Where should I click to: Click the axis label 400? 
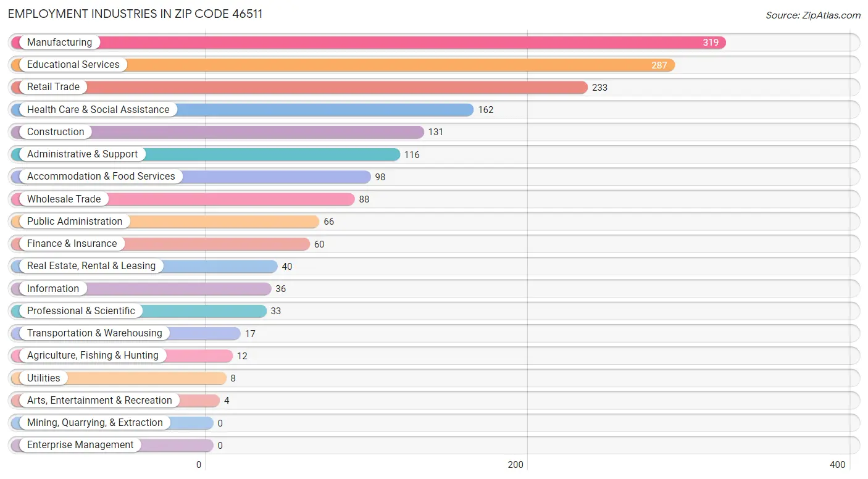[x=838, y=465]
